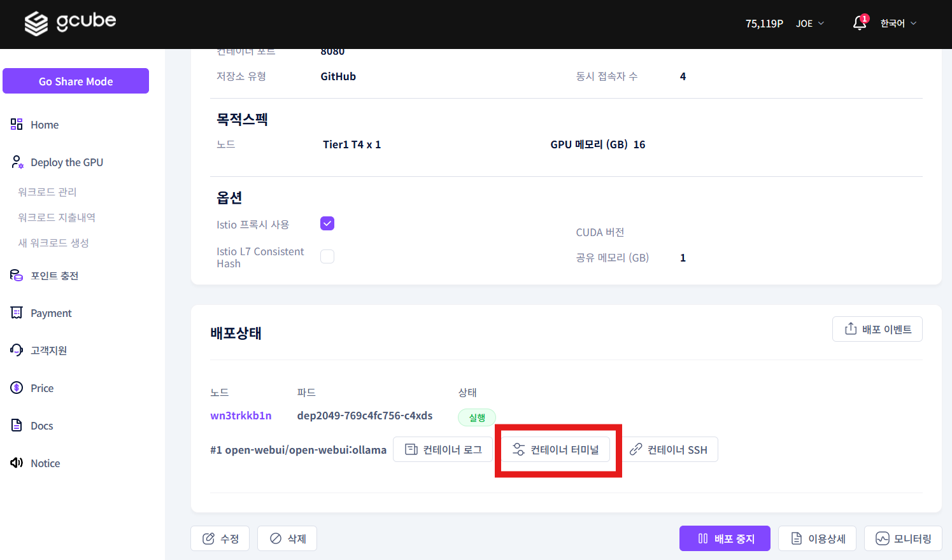Enable Istio L7 Consistent Hash
This screenshot has width=952, height=560.
(x=327, y=256)
